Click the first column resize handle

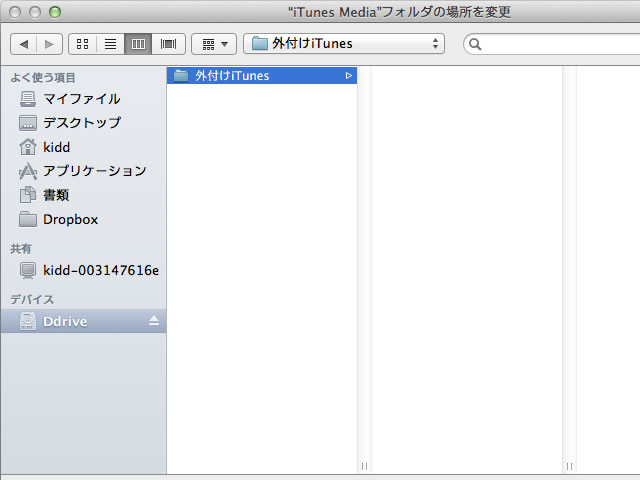364,466
